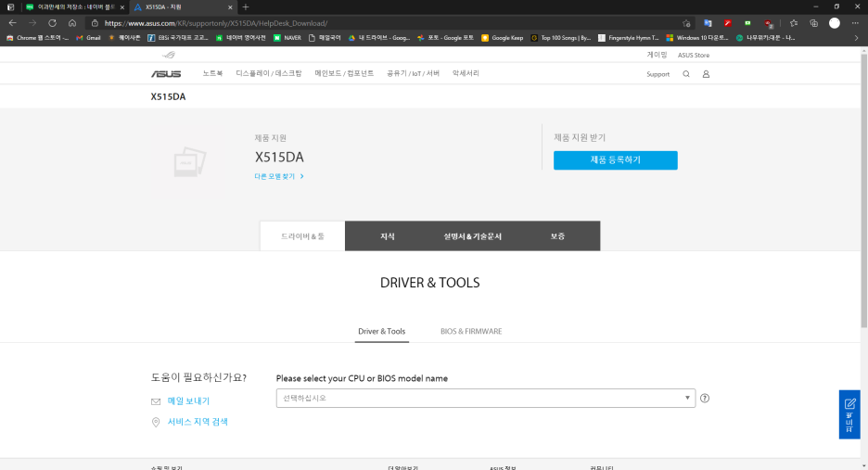Image resolution: width=868 pixels, height=470 pixels.
Task: Open the red badge extension icon
Action: (x=769, y=24)
